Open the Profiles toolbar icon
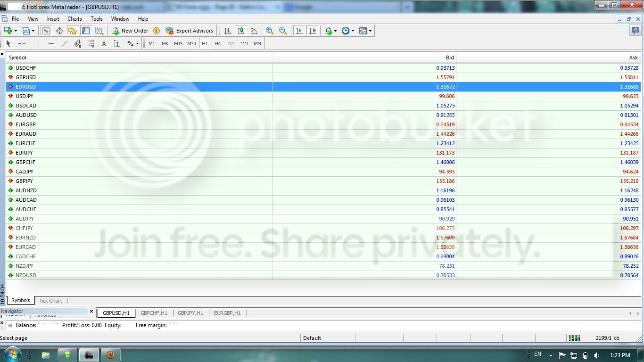Screen dimensions: 644x362 (25, 31)
